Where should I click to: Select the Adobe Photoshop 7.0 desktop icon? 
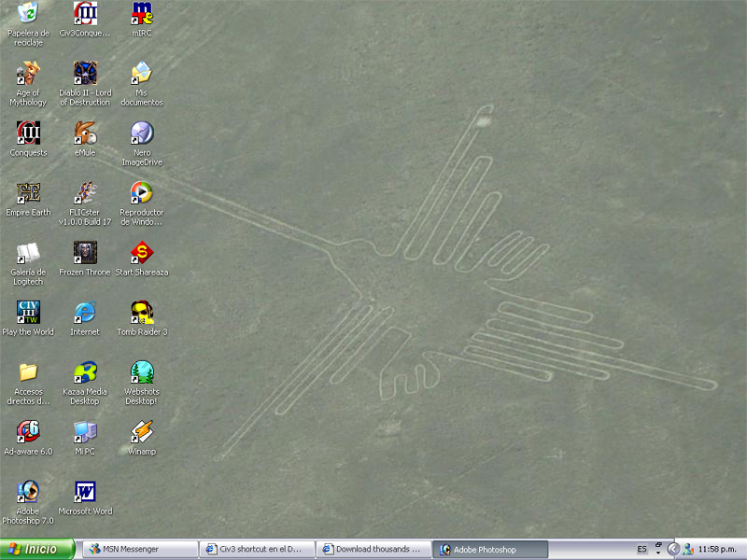pos(28,492)
